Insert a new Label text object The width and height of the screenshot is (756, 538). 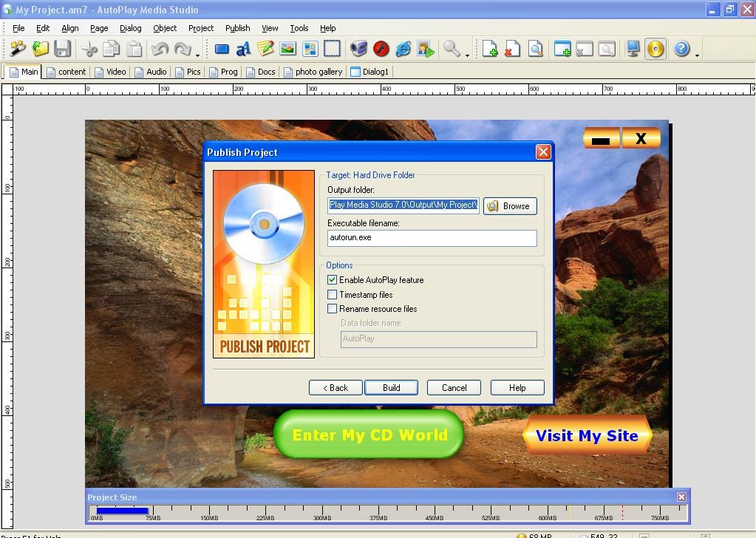[x=243, y=50]
